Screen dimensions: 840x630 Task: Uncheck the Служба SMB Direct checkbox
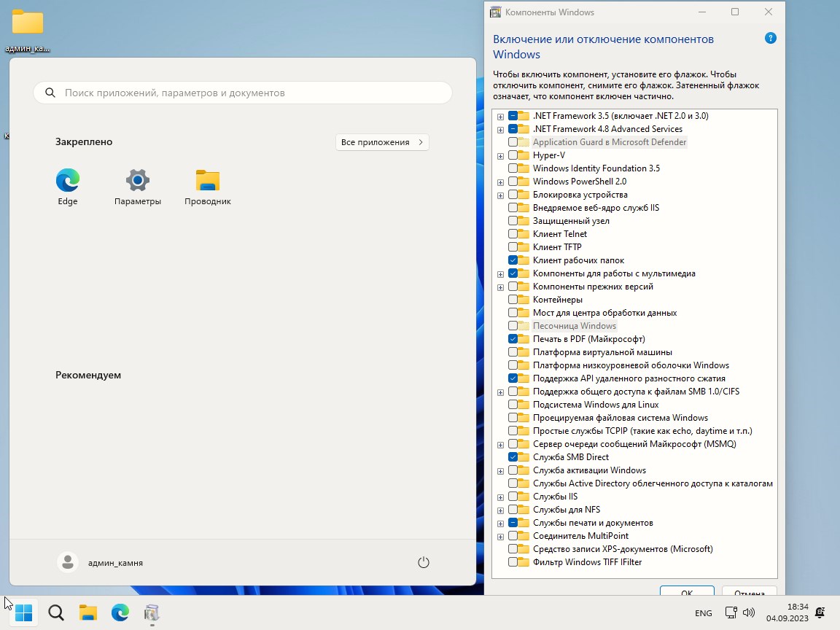(513, 457)
